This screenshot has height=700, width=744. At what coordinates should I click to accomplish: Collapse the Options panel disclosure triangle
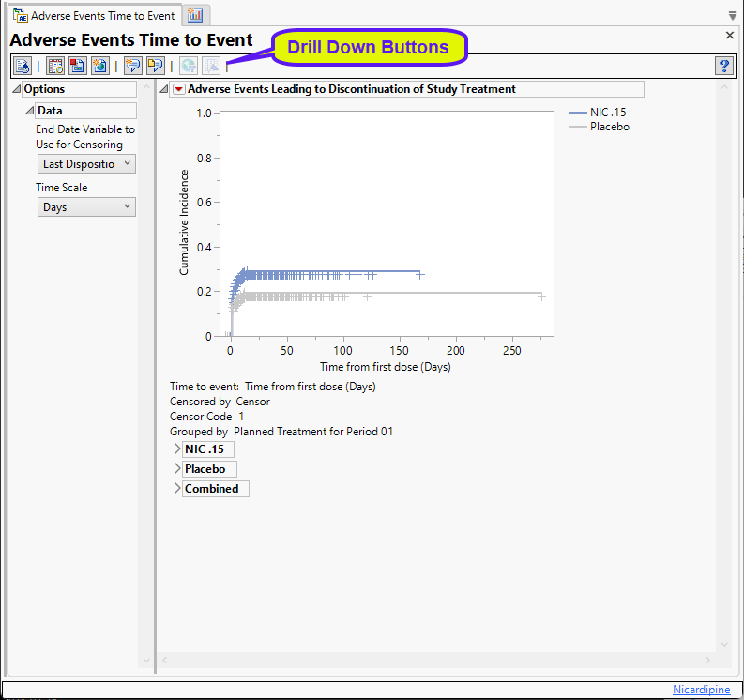[17, 89]
